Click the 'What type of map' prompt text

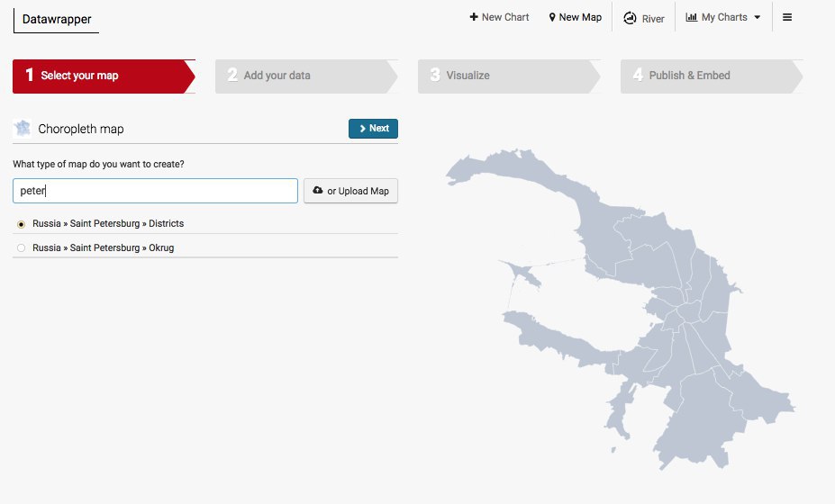[98, 164]
